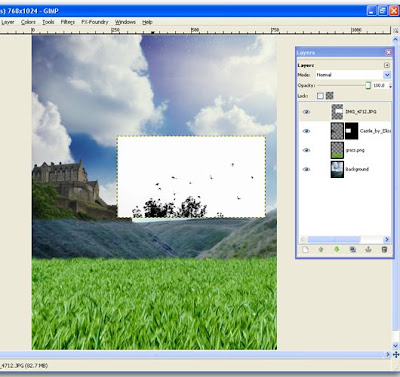Open the Filters menu
This screenshot has height=377, width=400.
(68, 22)
